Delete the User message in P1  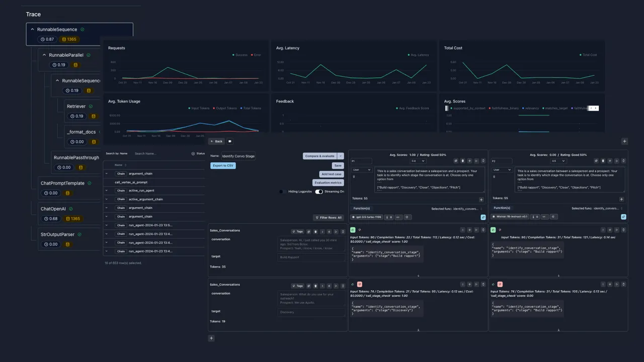point(354,176)
